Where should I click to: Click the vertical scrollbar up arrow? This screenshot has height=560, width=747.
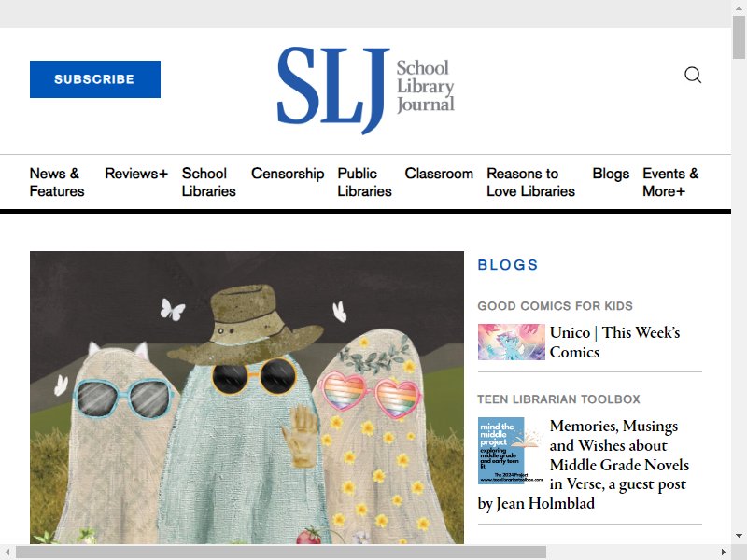pyautogui.click(x=739, y=7)
